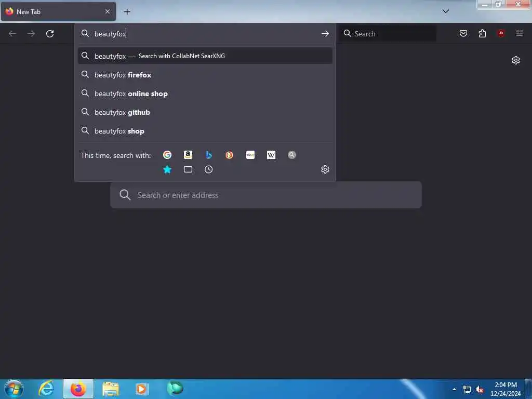
Task: Search within open Tabs icon
Action: click(188, 169)
